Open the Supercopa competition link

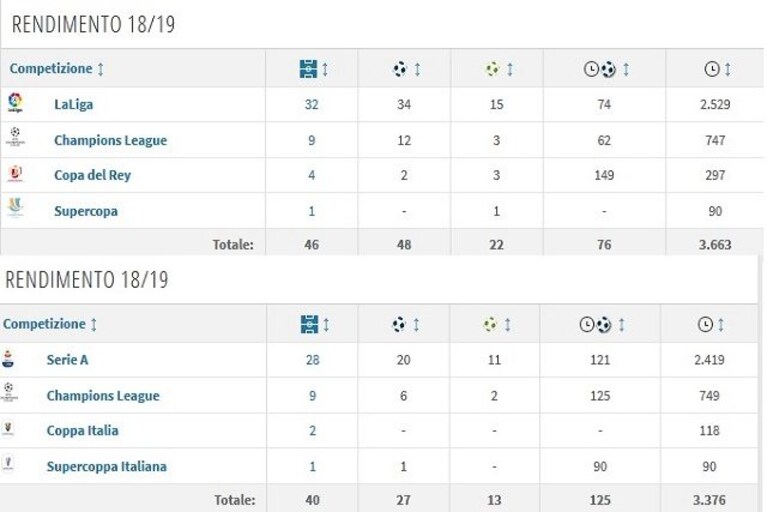[86, 211]
